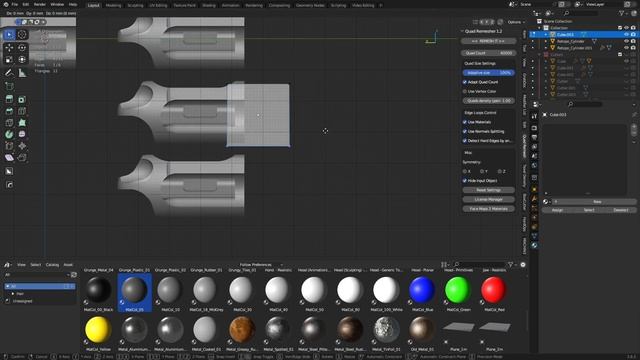The image size is (640, 360).
Task: Select the Extrude Region tool
Action: pyautogui.click(x=9, y=99)
